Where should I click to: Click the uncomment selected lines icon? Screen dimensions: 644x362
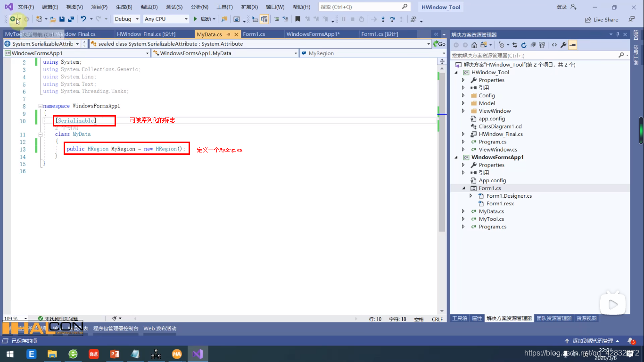pyautogui.click(x=285, y=19)
